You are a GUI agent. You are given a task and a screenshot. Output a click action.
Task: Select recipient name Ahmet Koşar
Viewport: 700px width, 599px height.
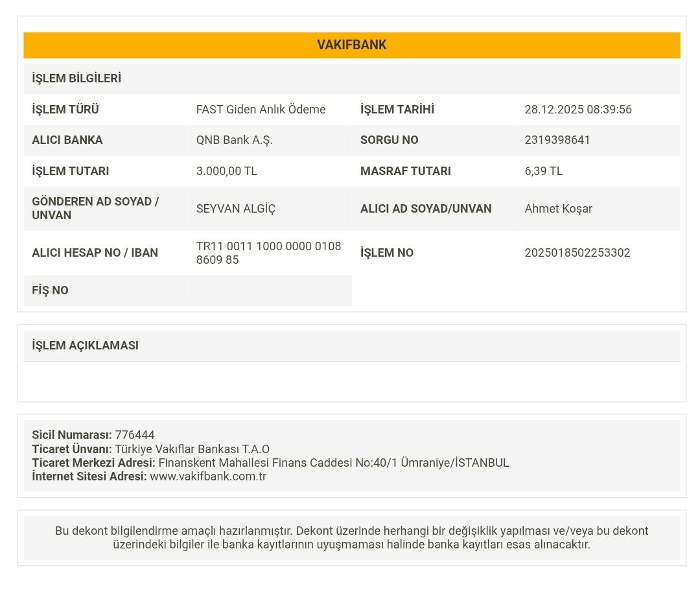559,209
